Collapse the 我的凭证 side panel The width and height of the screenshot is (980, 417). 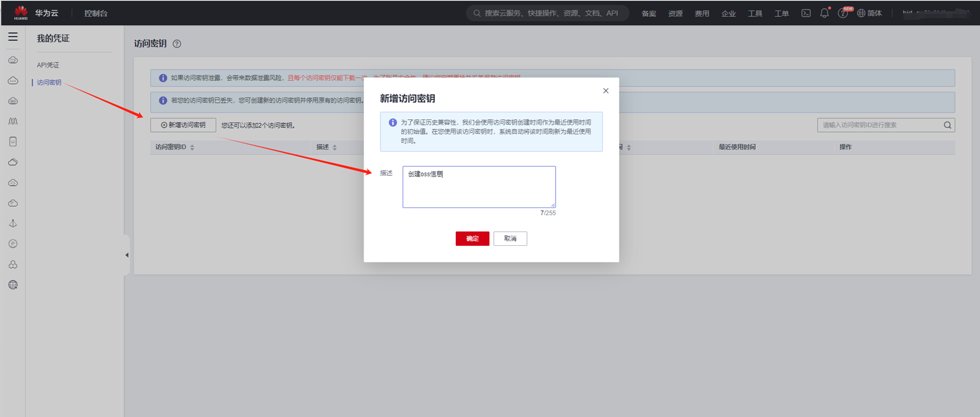tap(127, 255)
